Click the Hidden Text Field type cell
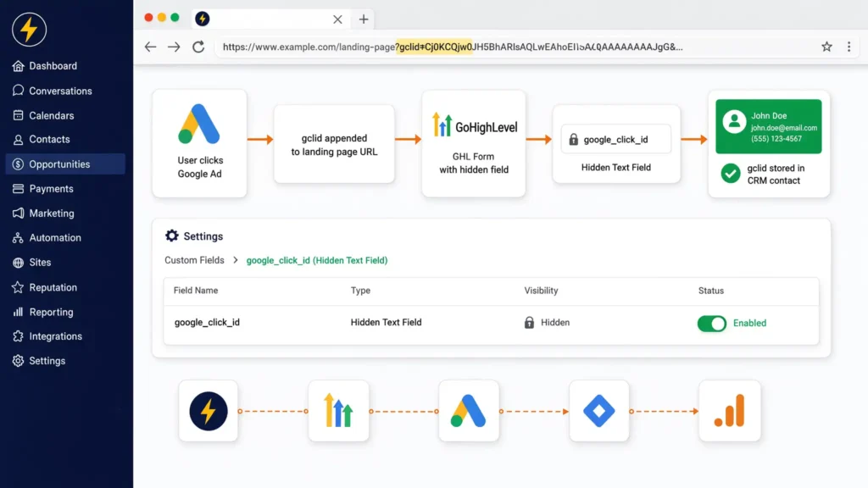The image size is (868, 488). (386, 323)
